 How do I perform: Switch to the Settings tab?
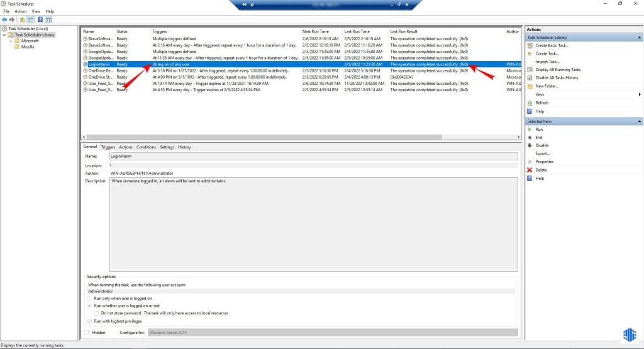[x=167, y=147]
